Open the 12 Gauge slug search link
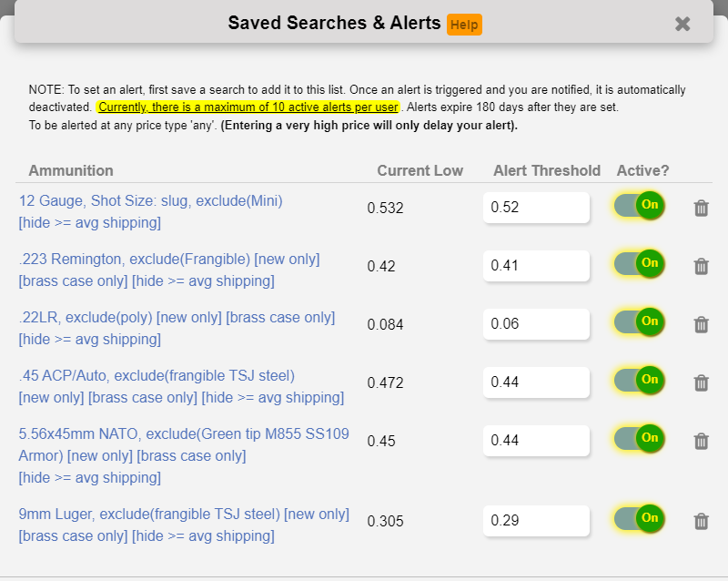Image resolution: width=728 pixels, height=581 pixels. tap(150, 200)
